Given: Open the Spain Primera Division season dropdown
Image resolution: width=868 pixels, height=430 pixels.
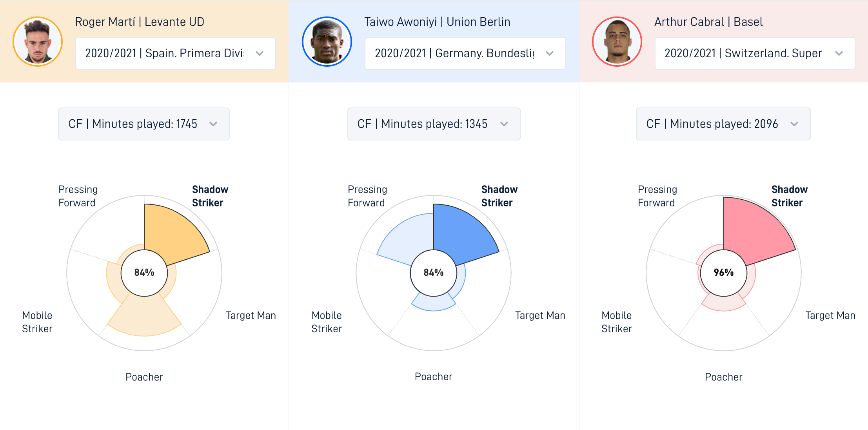Looking at the screenshot, I should click(176, 53).
